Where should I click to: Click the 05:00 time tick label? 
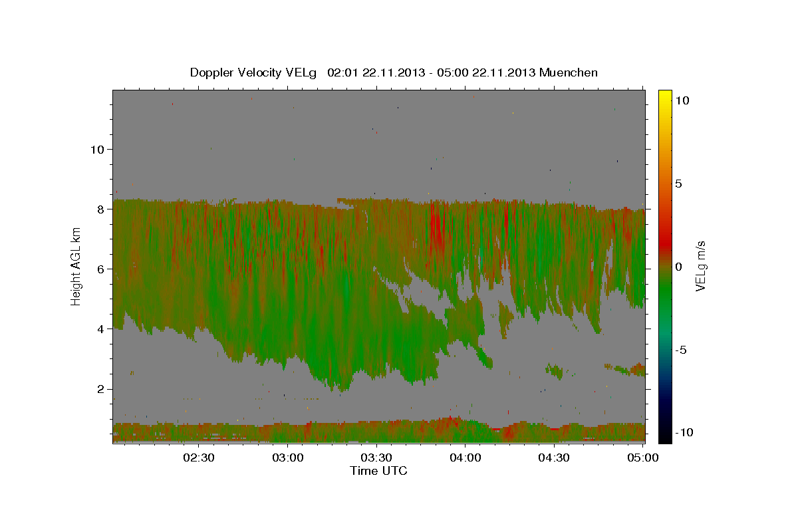[x=642, y=458]
